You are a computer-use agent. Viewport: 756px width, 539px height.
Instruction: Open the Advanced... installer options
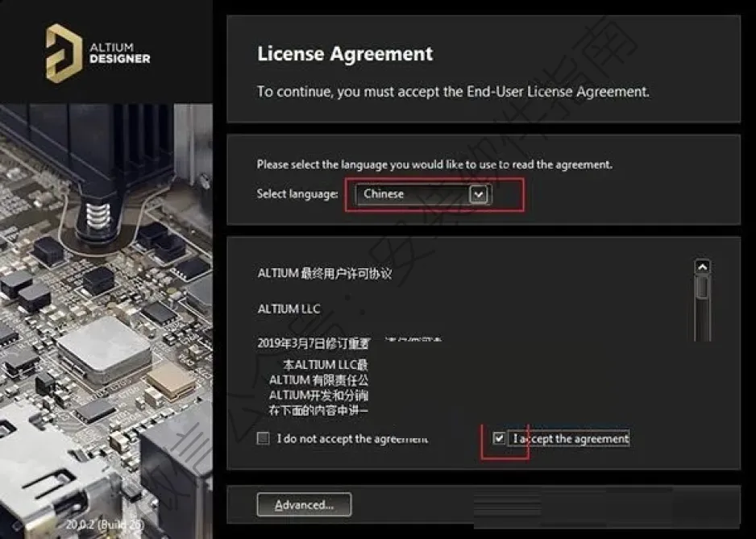pos(304,505)
